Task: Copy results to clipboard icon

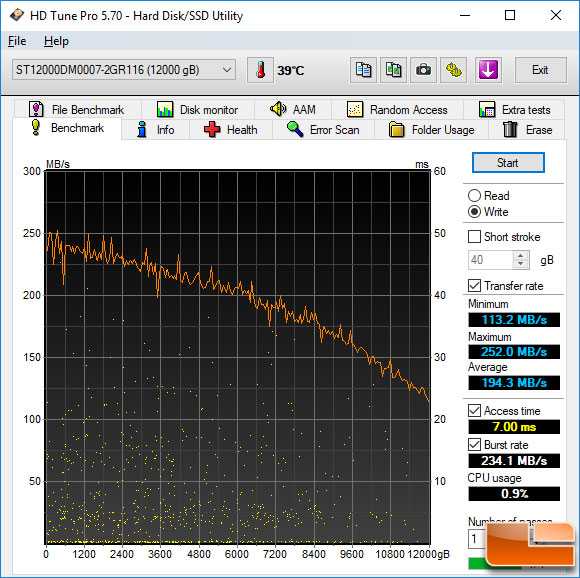Action: tap(363, 70)
